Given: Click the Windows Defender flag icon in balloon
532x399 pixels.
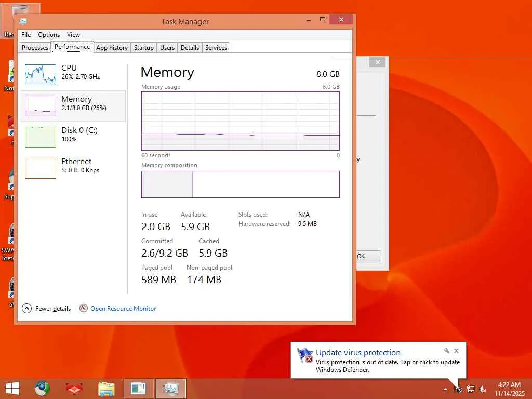Looking at the screenshot, I should 304,355.
